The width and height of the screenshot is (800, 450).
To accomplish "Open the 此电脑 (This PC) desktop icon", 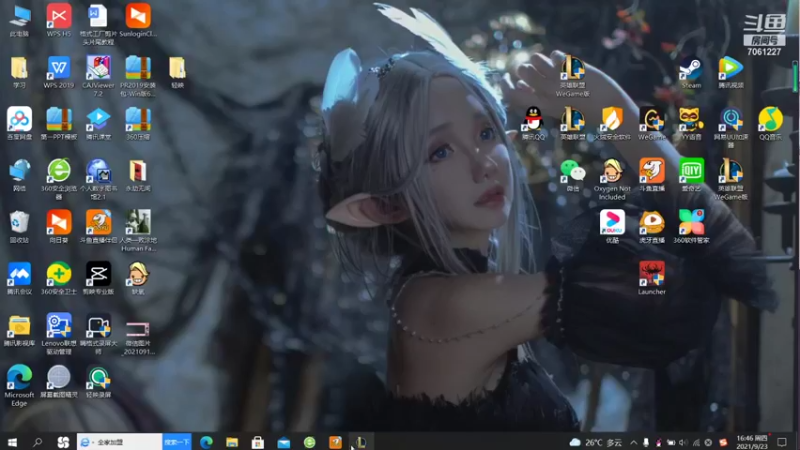I will click(x=19, y=20).
